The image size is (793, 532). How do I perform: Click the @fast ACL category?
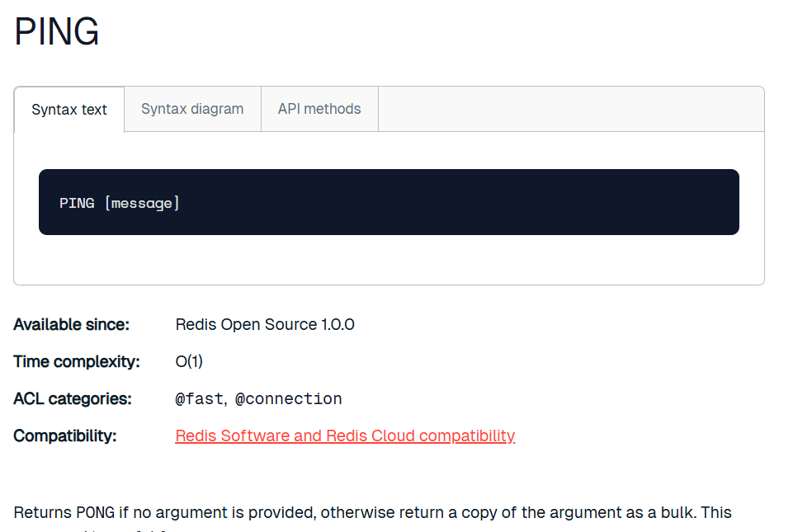click(x=199, y=399)
